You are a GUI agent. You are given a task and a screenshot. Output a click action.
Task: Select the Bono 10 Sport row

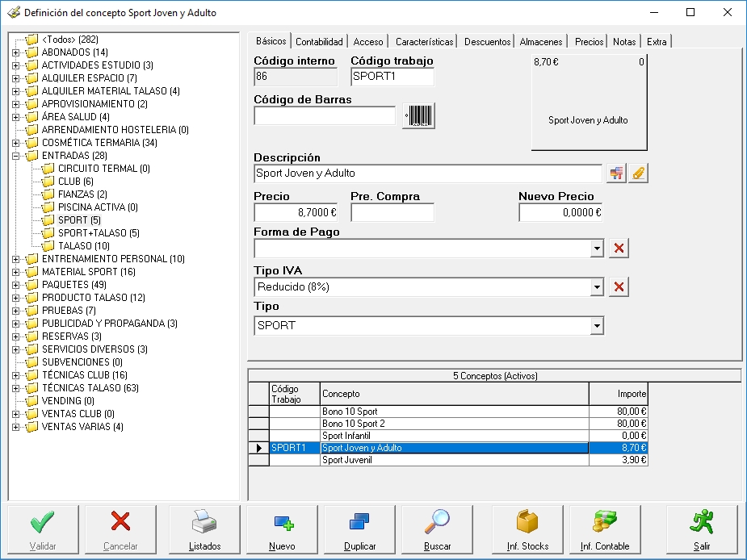448,412
